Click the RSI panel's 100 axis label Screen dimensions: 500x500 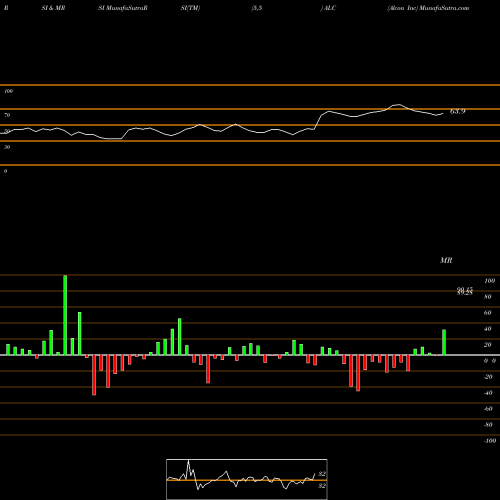pyautogui.click(x=8, y=91)
